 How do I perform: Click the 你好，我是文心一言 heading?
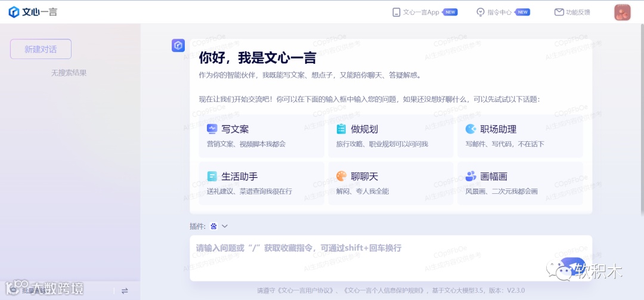click(x=258, y=58)
